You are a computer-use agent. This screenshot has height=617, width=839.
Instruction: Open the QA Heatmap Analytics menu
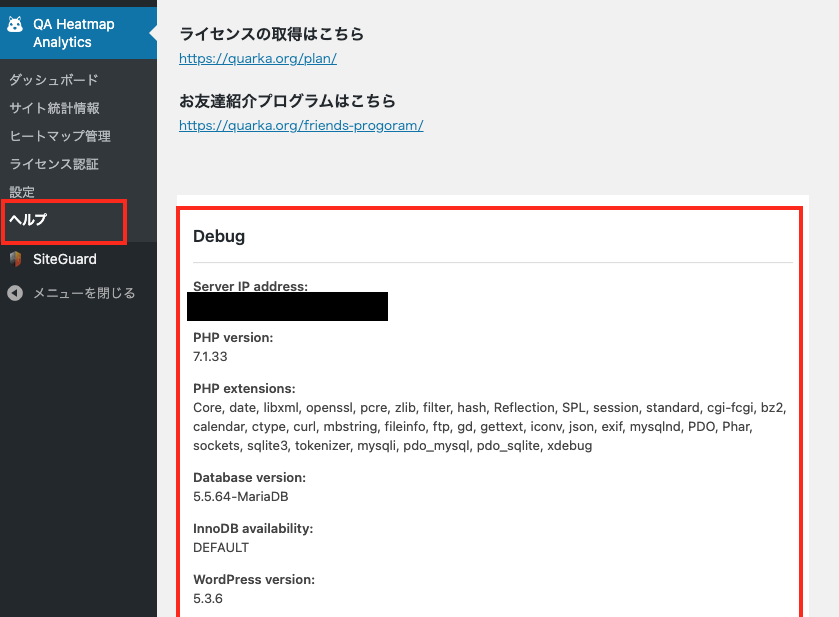point(78,33)
